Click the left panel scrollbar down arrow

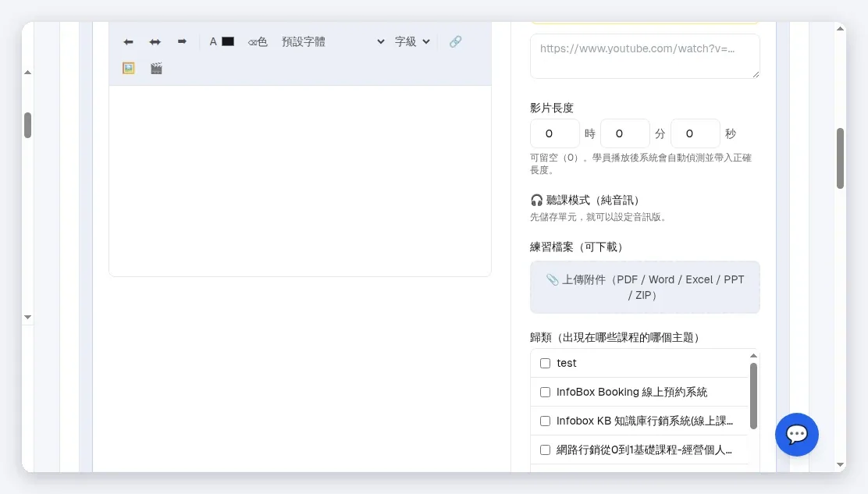pos(27,318)
